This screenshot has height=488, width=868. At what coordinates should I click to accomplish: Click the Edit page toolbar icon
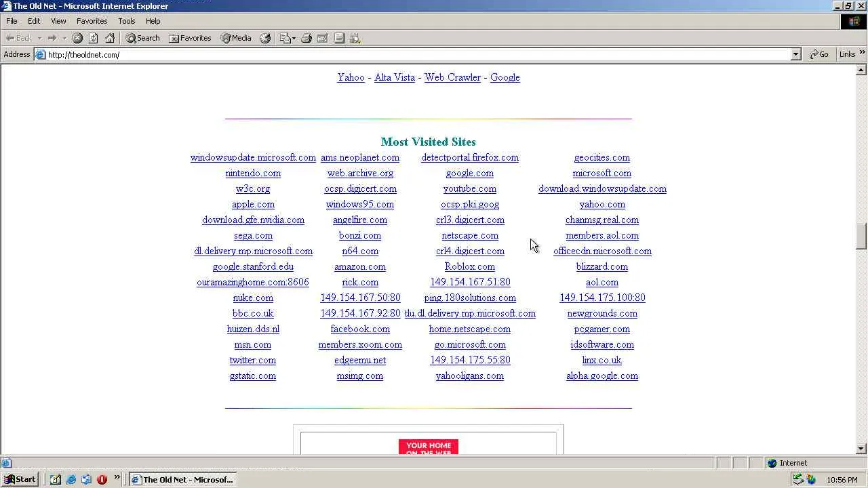(323, 38)
